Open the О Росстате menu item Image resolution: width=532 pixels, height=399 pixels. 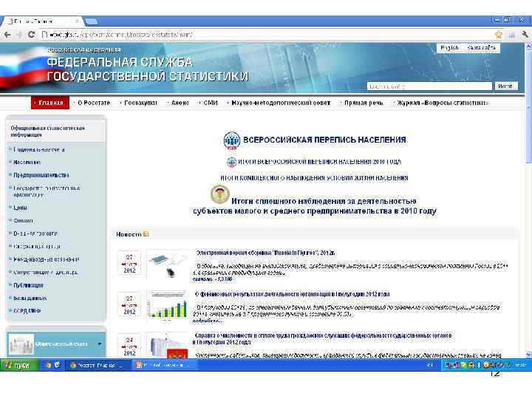tap(93, 103)
